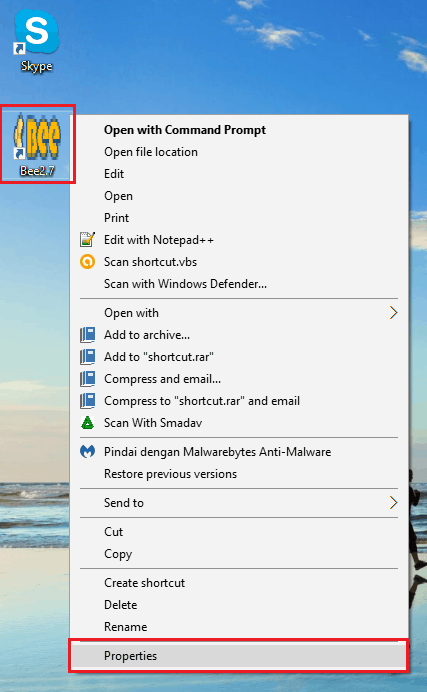
Task: Select Add to "shortcut.rar" entry
Action: [159, 357]
